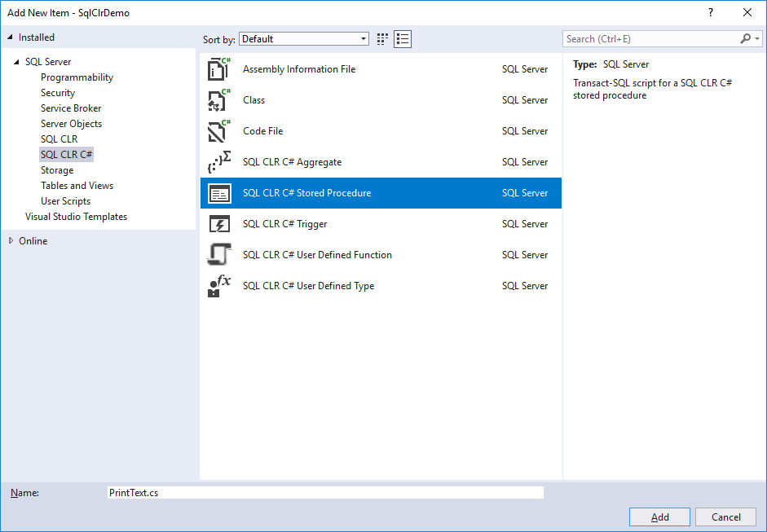Image resolution: width=767 pixels, height=532 pixels.
Task: Close the Add New Item dialog
Action: [747, 13]
